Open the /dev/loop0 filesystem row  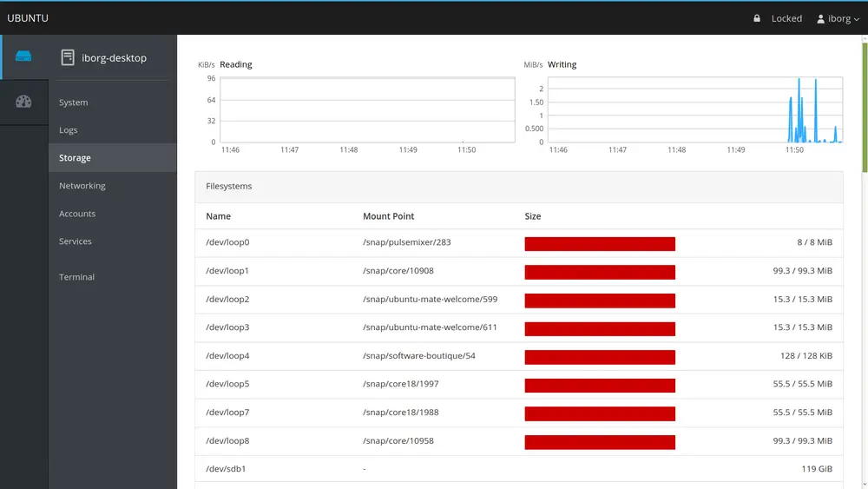click(227, 242)
